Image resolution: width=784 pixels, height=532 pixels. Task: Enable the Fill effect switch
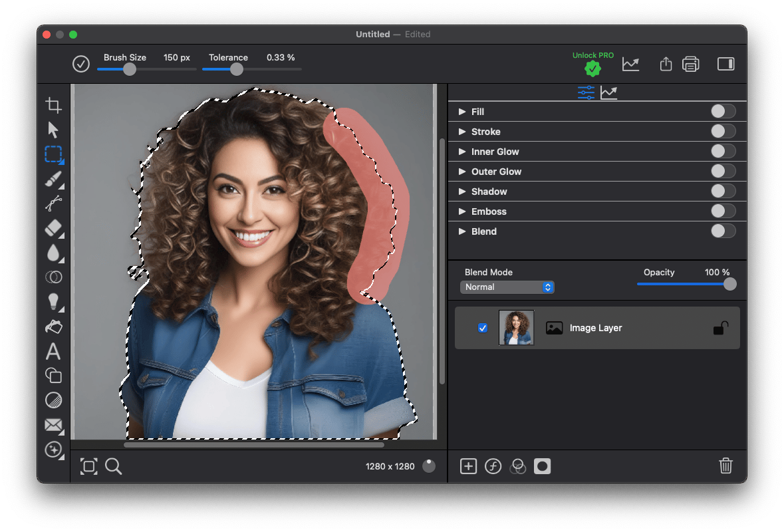[723, 111]
